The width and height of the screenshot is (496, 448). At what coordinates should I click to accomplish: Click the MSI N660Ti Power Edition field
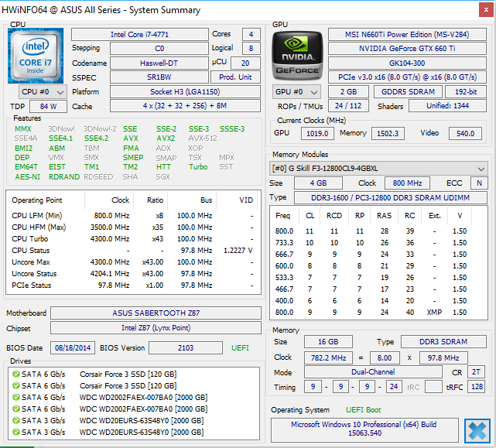point(407,35)
